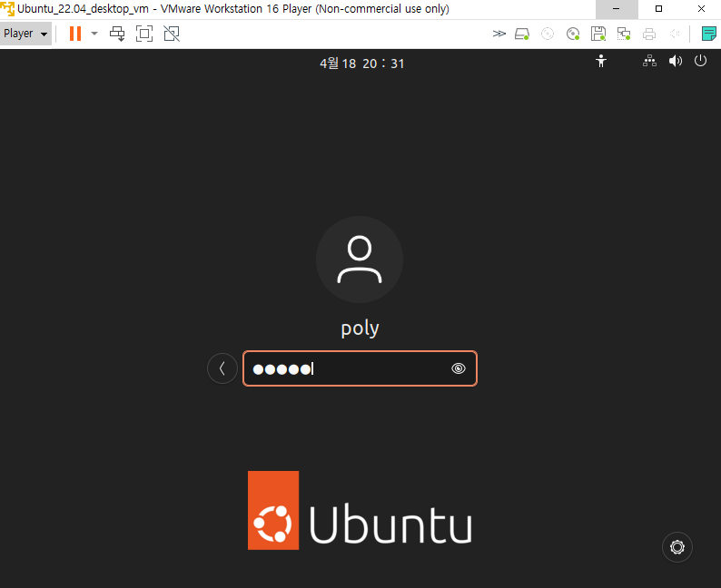Expand the devices toolbar chevron
The width and height of the screenshot is (721, 588).
499,34
